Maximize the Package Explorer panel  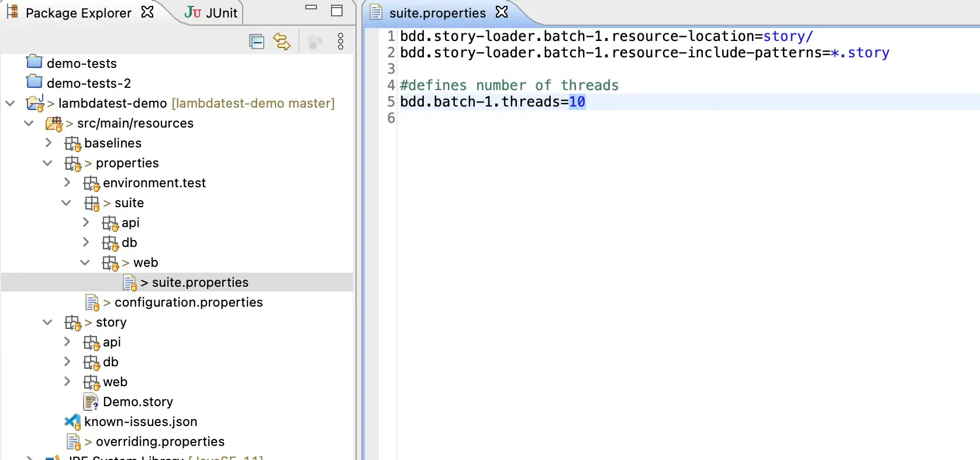click(337, 11)
